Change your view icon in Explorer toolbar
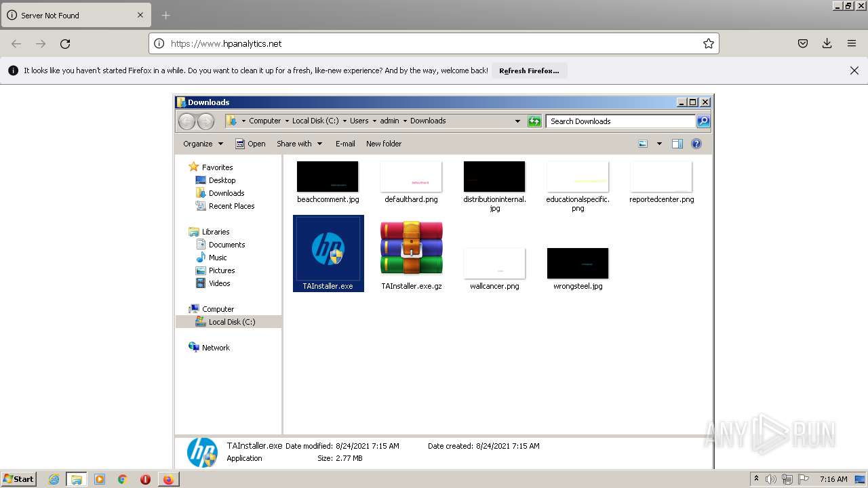This screenshot has height=488, width=868. 643,144
